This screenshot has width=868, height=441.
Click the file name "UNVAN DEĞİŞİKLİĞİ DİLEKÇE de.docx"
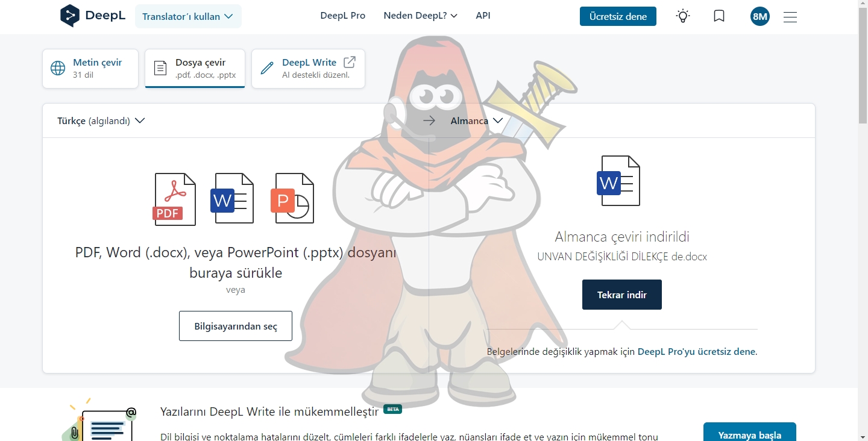coord(622,257)
